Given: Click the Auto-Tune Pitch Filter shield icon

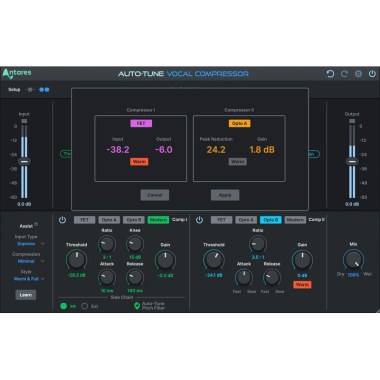Looking at the screenshot, I should 137,306.
